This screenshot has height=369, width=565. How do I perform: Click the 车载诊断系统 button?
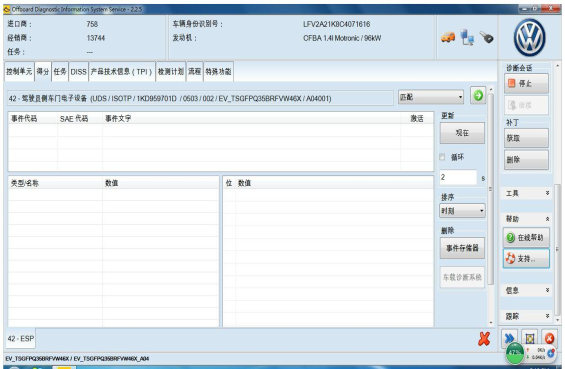coord(462,277)
